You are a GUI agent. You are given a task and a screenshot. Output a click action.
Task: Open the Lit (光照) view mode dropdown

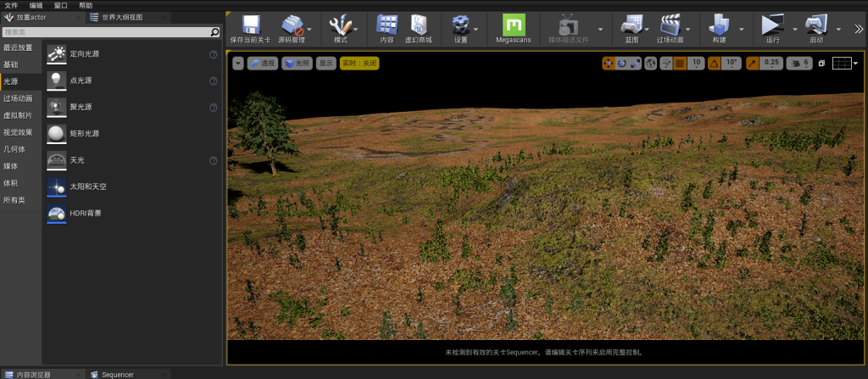tap(298, 63)
